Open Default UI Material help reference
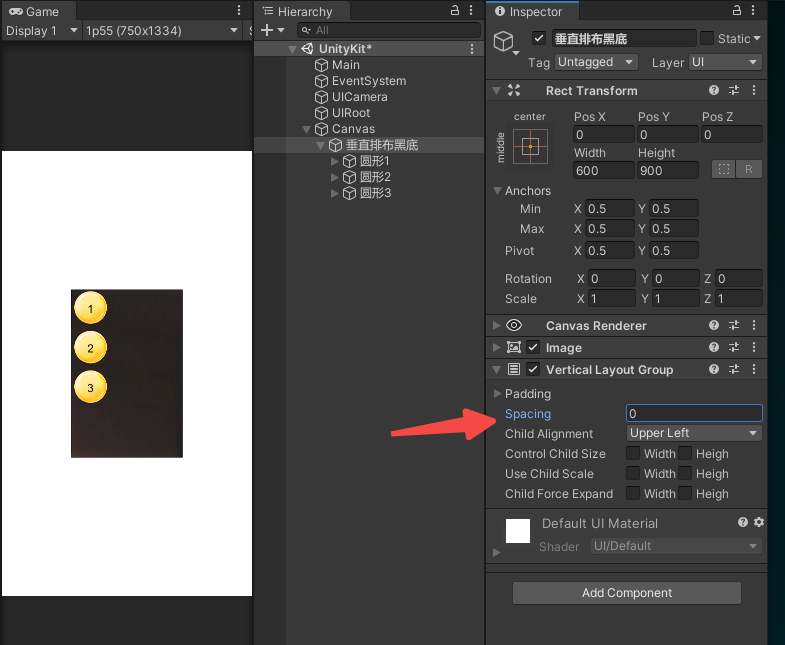The image size is (785, 645). coord(743,522)
